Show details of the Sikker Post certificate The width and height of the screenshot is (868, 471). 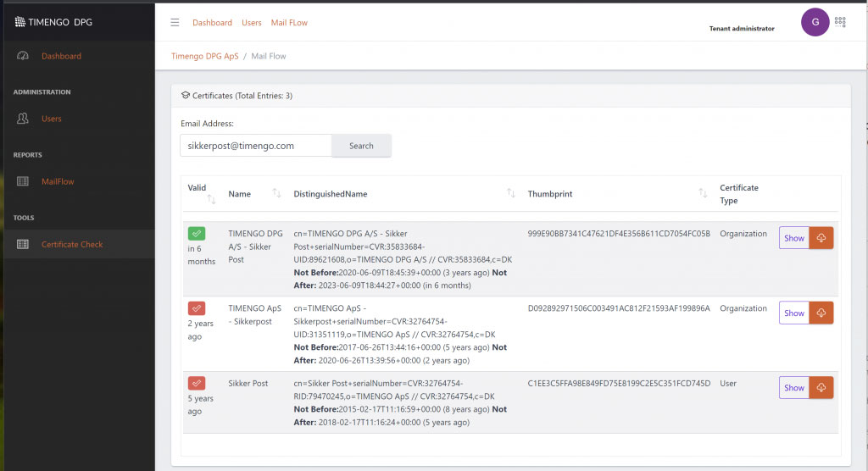[x=793, y=387]
